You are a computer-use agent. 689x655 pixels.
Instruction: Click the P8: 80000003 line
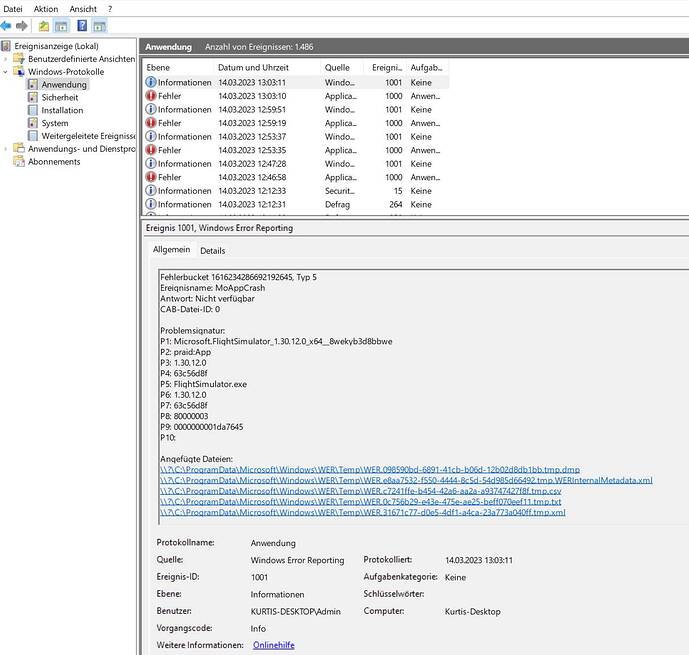(184, 416)
